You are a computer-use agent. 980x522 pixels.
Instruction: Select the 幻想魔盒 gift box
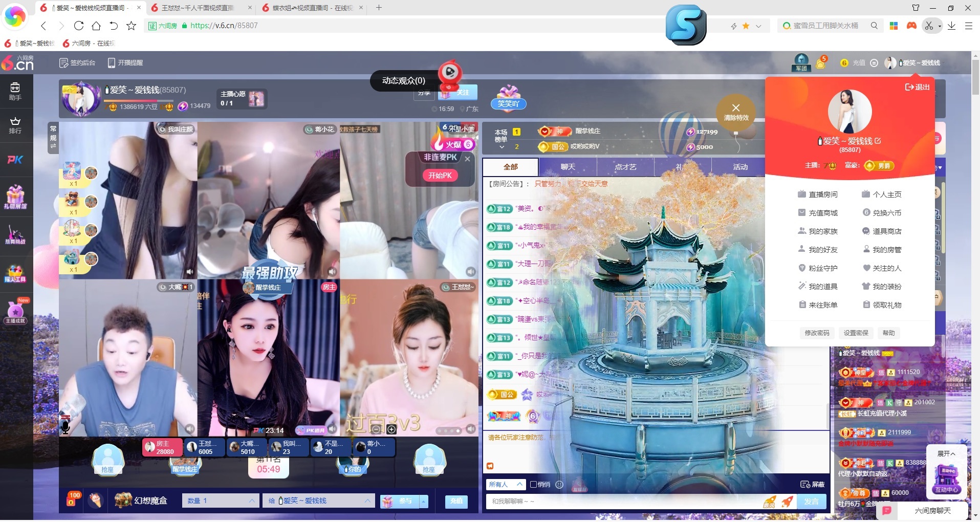141,500
